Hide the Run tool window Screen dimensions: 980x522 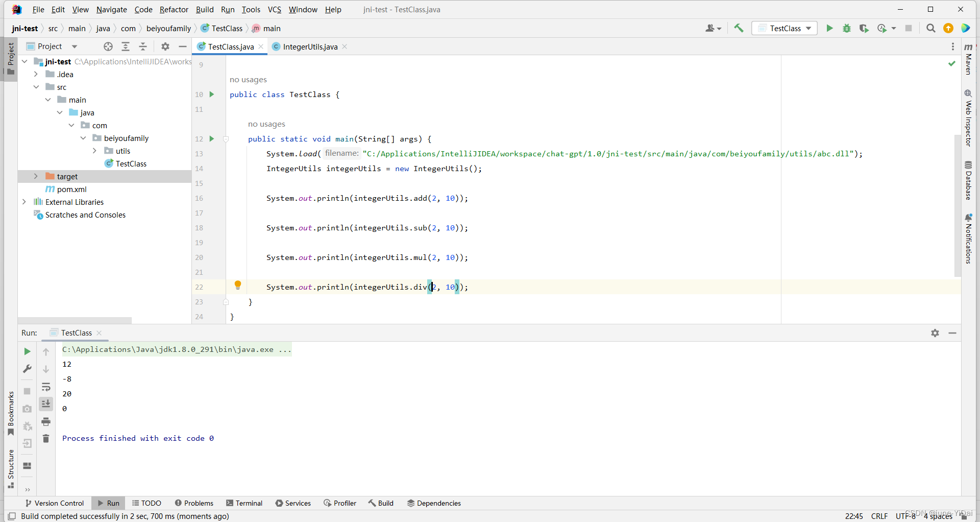click(x=952, y=333)
